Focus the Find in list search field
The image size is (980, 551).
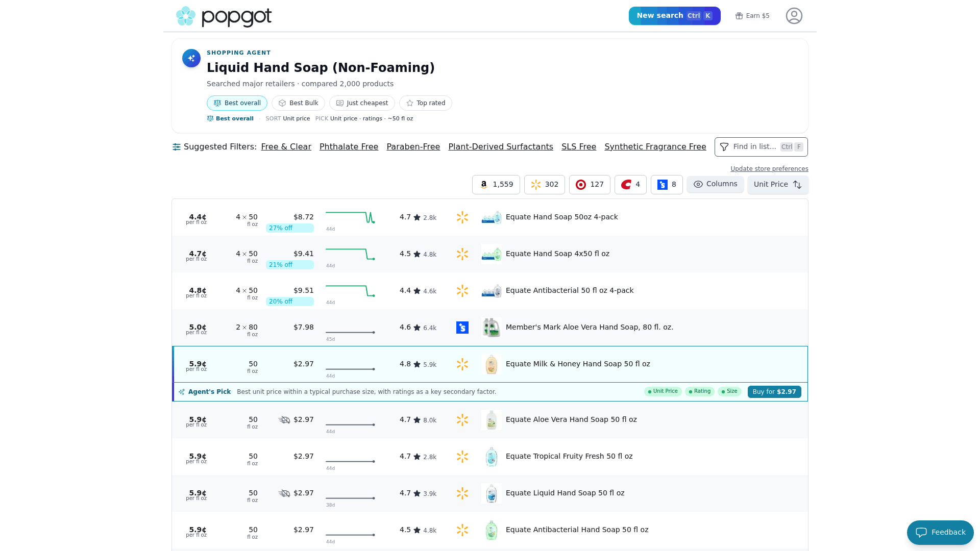761,147
